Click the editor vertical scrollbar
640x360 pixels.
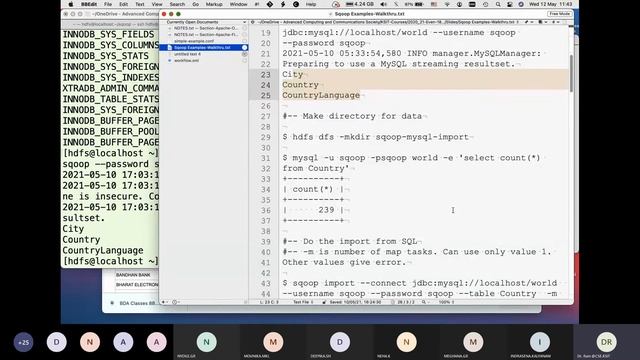pos(571,73)
